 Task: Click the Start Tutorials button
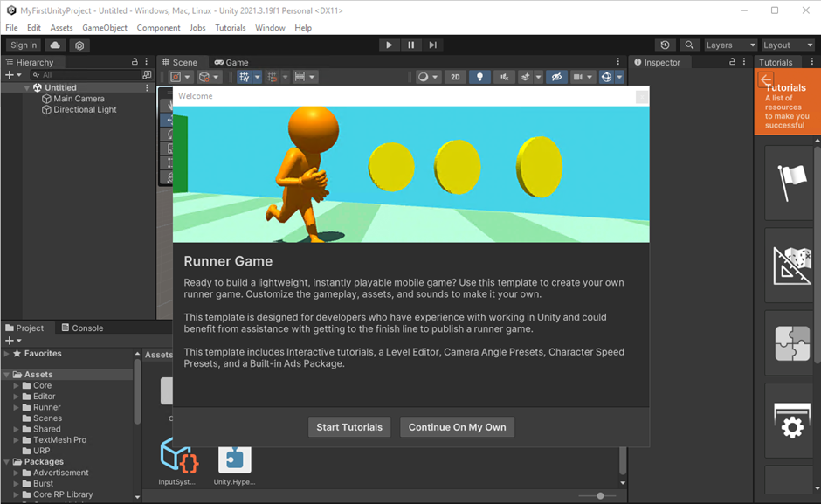pos(349,427)
